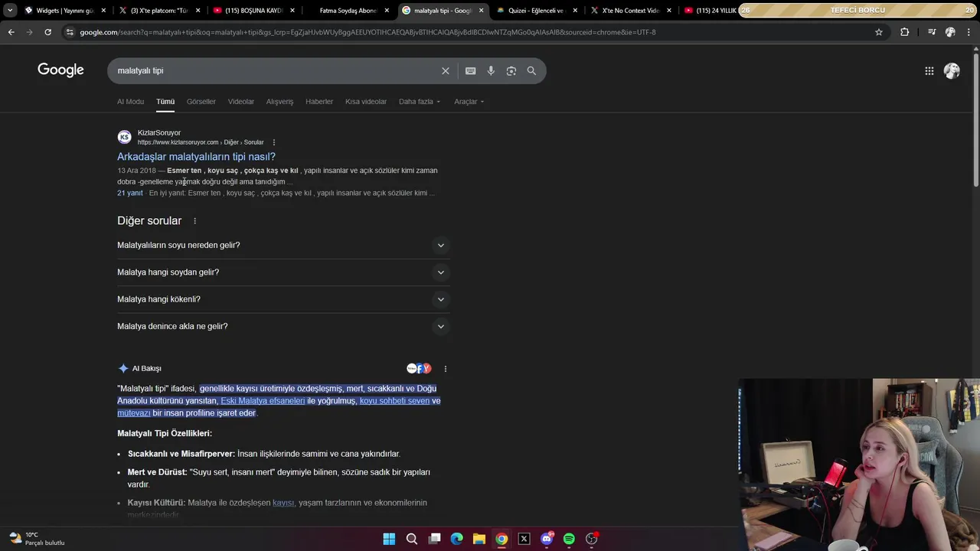Follow the 'mütevazı' link
This screenshot has height=551, width=980.
pos(134,413)
